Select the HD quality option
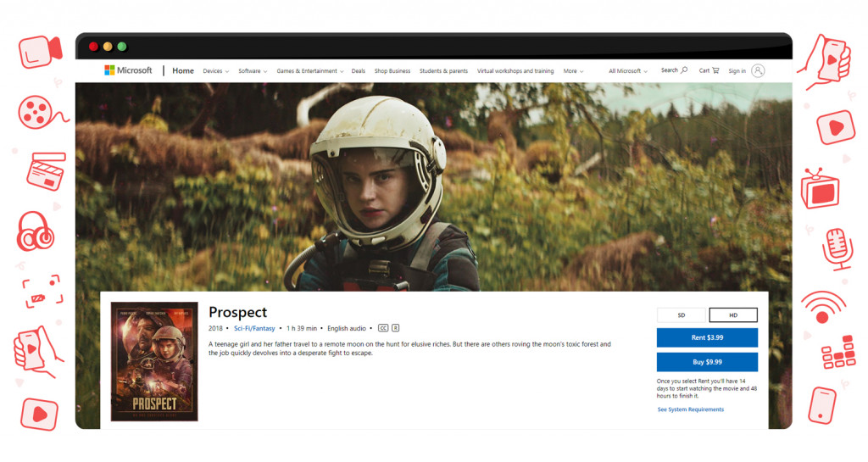868x462 pixels. coord(733,314)
